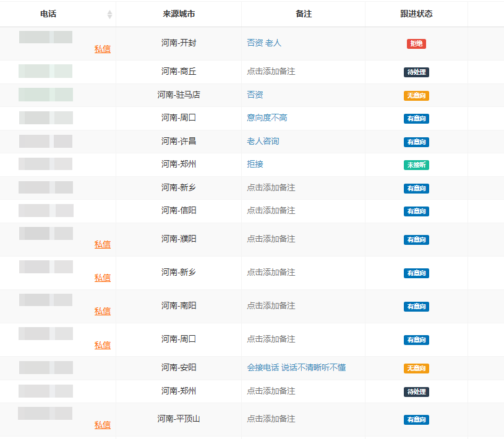
Task: Click the 来源城市 column header
Action: pyautogui.click(x=179, y=14)
